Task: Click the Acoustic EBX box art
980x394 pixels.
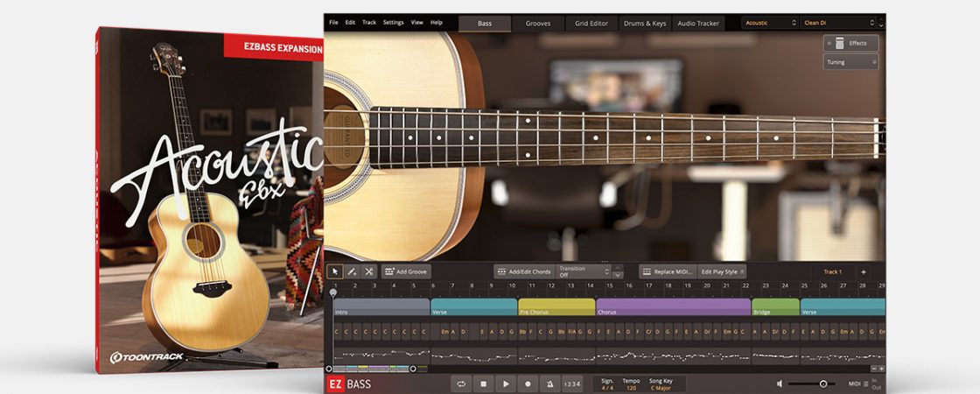Action: click(x=209, y=201)
